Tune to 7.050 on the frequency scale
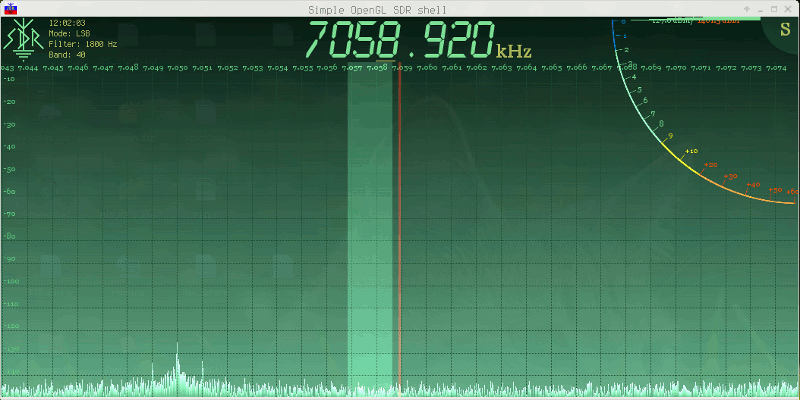 pyautogui.click(x=178, y=68)
